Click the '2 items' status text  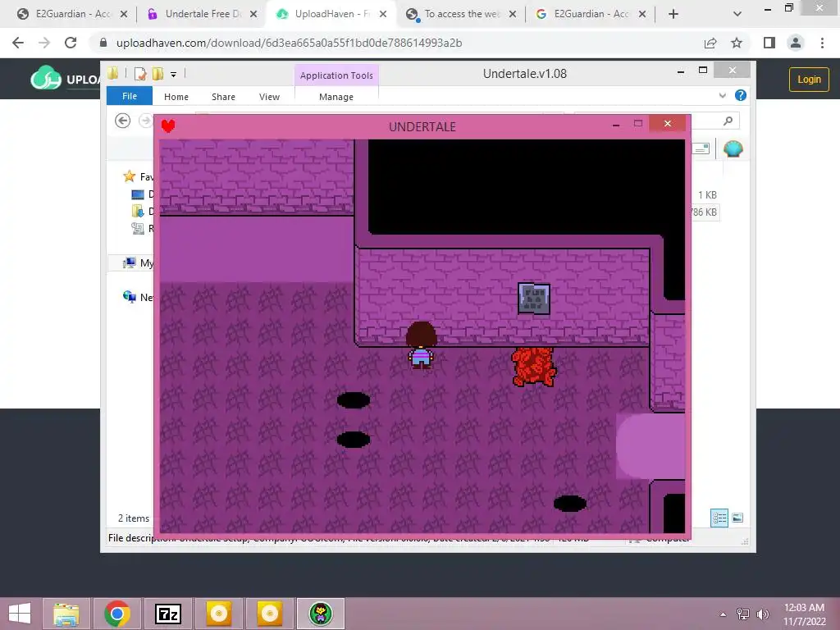134,518
